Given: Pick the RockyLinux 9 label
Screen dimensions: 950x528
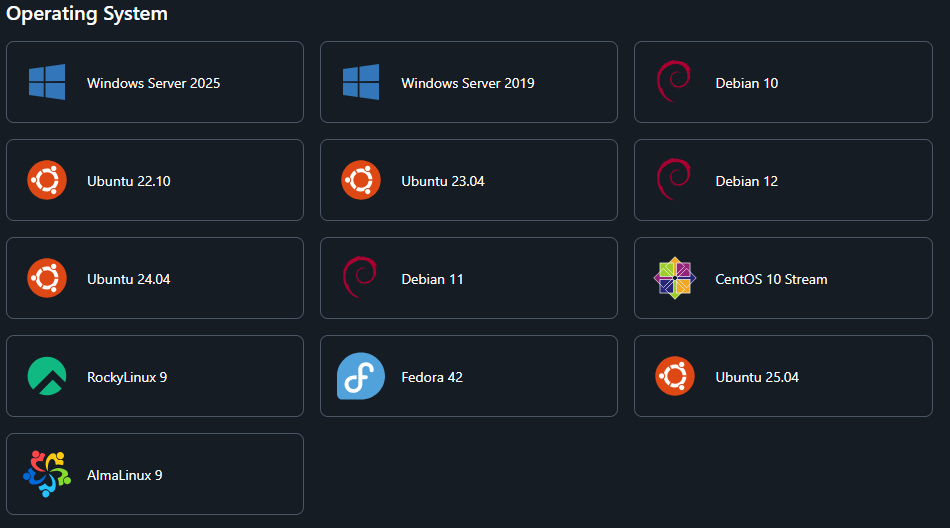Looking at the screenshot, I should click(127, 378).
